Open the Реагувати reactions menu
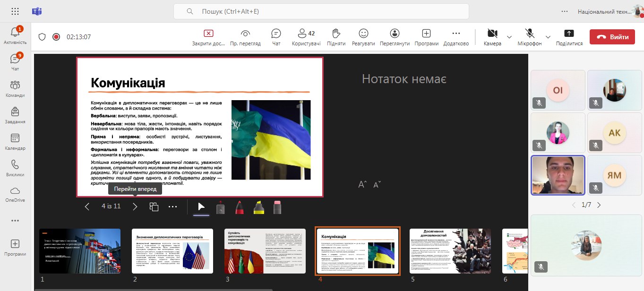644x291 pixels. tap(363, 36)
